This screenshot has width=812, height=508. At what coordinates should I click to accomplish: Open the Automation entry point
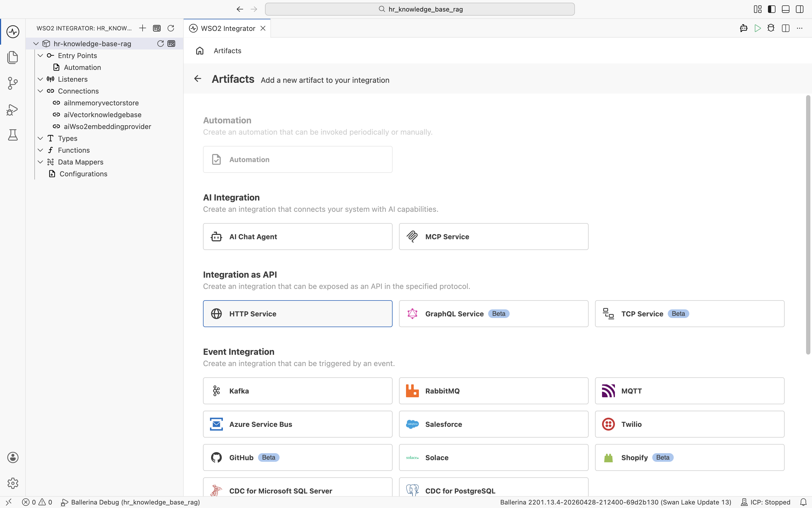point(82,67)
